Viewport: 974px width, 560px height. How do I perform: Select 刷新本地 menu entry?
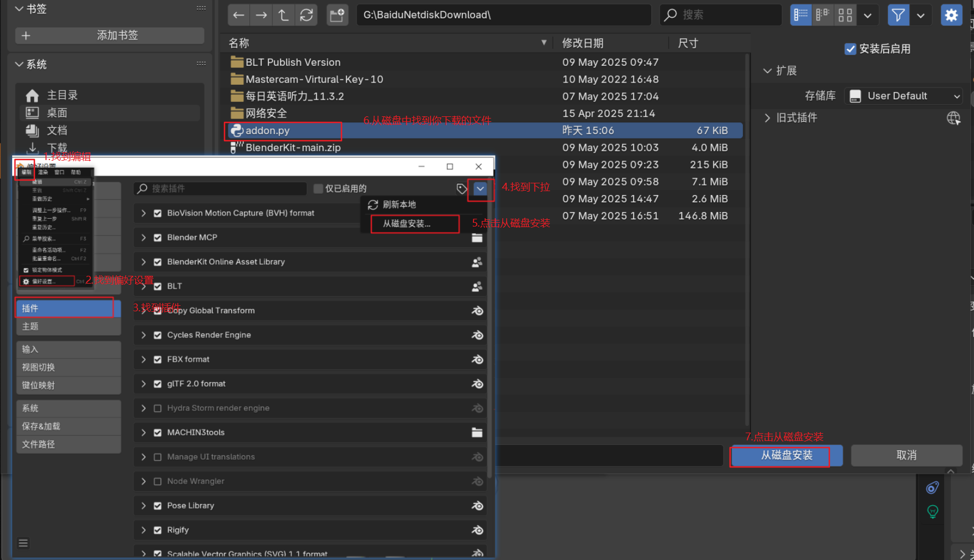point(399,205)
